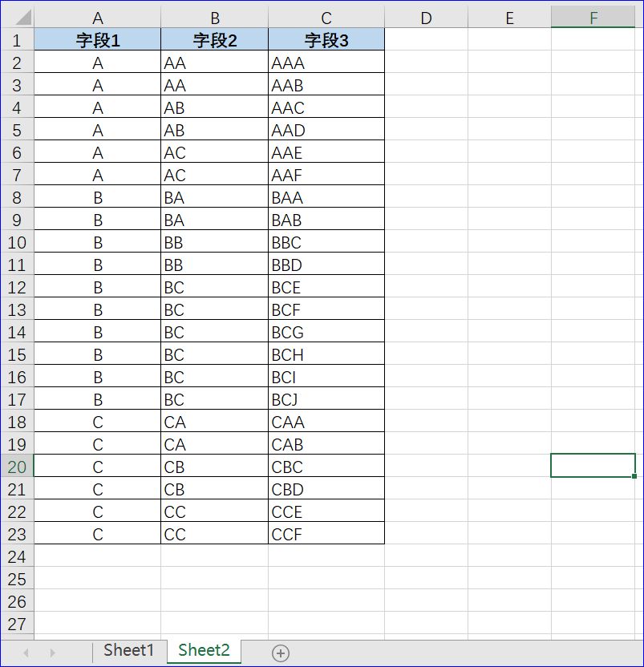The height and width of the screenshot is (667, 644).
Task: Select column C header
Action: [326, 18]
